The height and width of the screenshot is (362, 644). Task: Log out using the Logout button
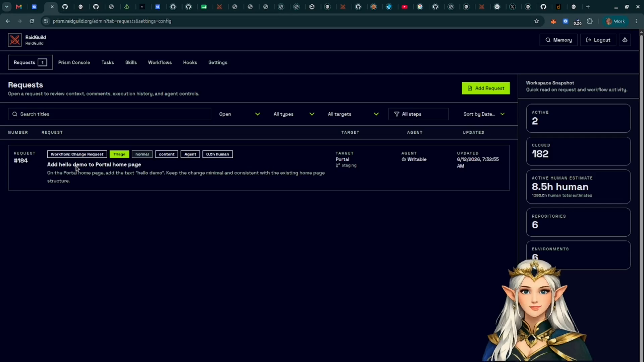[x=598, y=40]
